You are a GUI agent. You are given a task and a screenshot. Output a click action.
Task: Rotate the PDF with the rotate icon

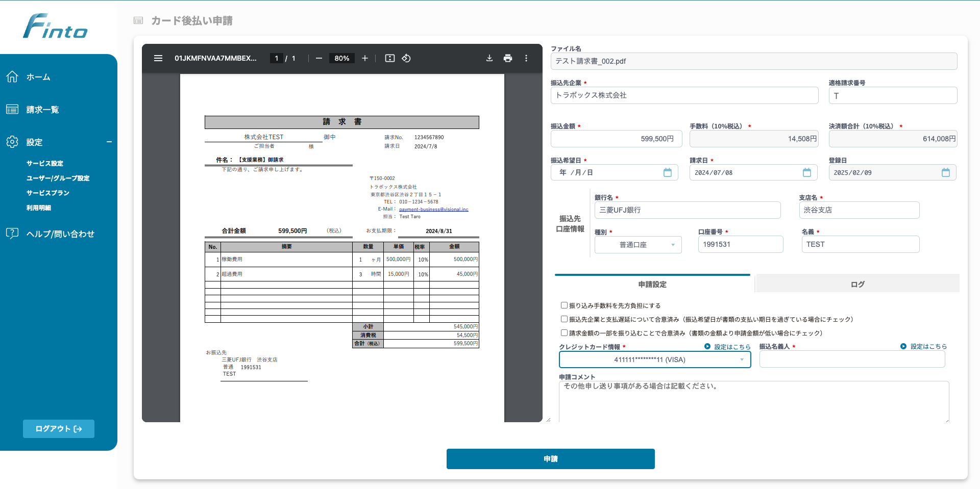click(x=406, y=58)
